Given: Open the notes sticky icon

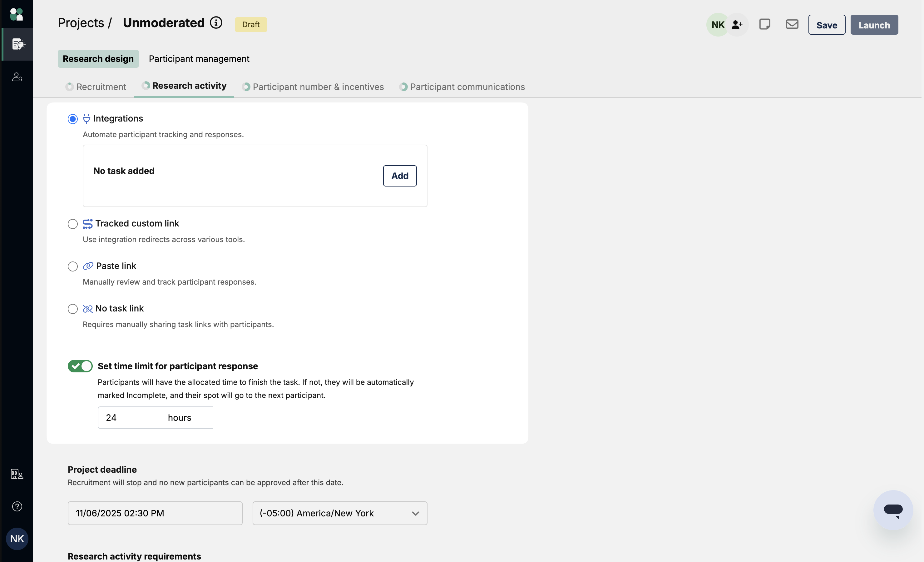Looking at the screenshot, I should click(x=764, y=24).
